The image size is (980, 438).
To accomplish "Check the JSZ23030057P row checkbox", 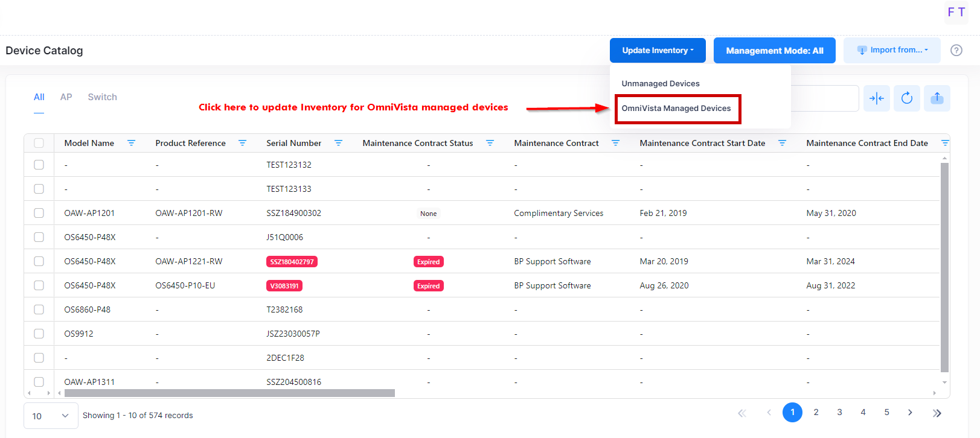I will 39,334.
